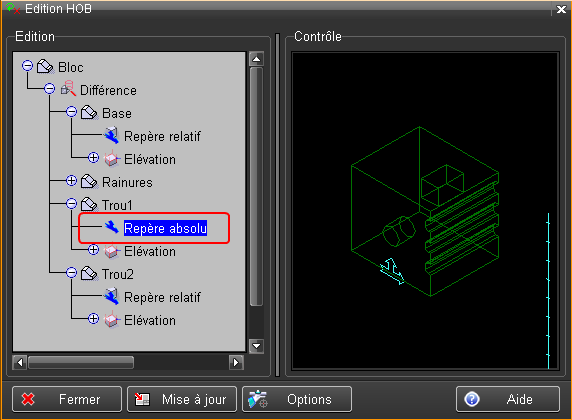This screenshot has height=420, width=572.
Task: Select the Repère relatif icon under Base
Action: point(112,136)
